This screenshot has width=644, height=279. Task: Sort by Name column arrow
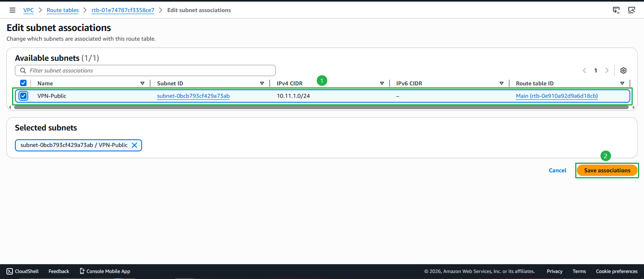tap(142, 83)
